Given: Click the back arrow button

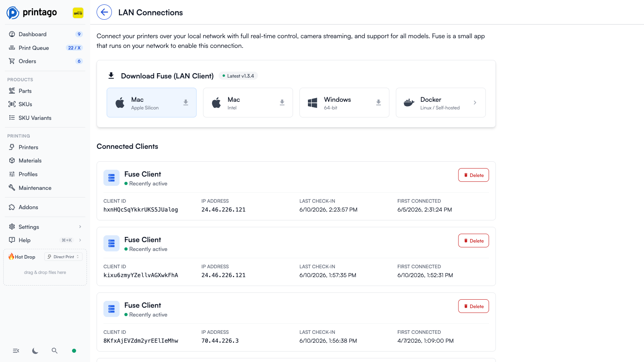Looking at the screenshot, I should 104,12.
